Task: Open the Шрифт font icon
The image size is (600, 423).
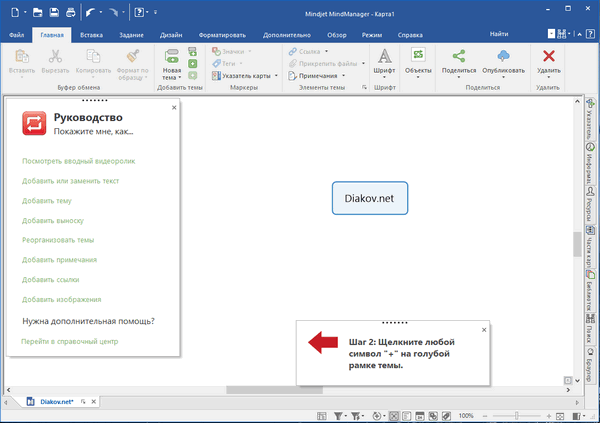Action: [x=385, y=55]
